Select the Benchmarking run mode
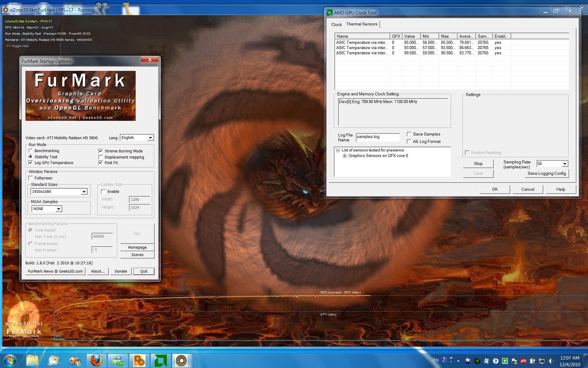588x368 pixels. (x=31, y=151)
